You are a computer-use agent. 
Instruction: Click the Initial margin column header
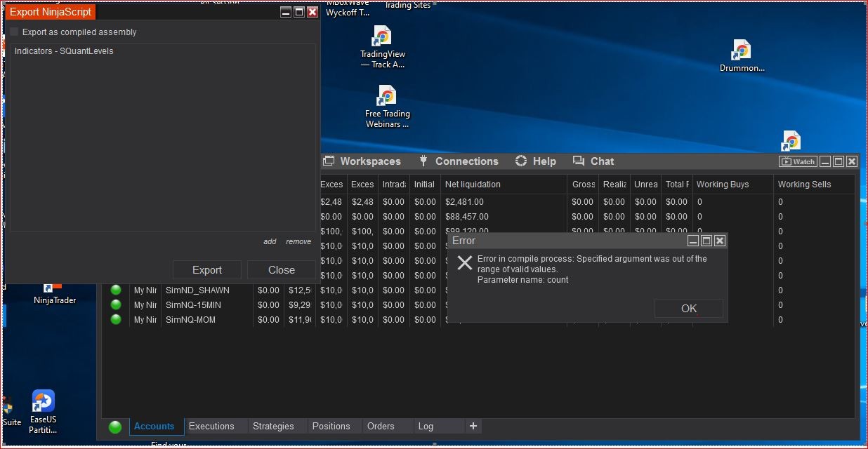(x=424, y=185)
